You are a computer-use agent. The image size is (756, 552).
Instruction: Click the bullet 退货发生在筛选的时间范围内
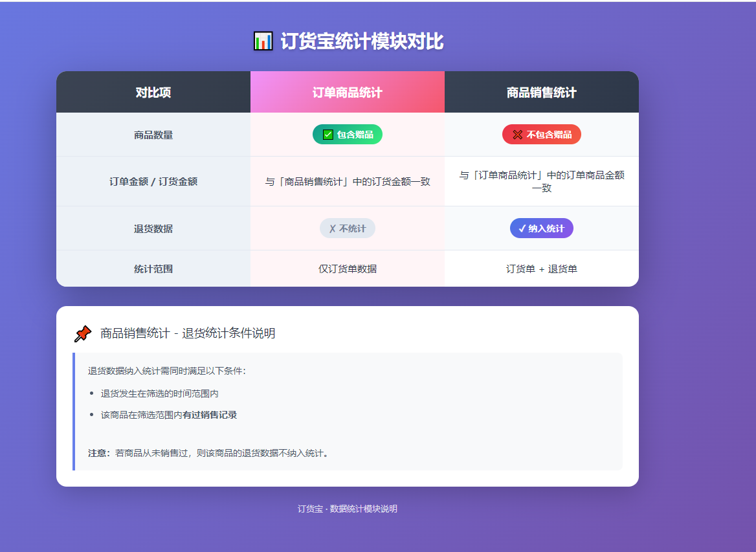click(160, 394)
